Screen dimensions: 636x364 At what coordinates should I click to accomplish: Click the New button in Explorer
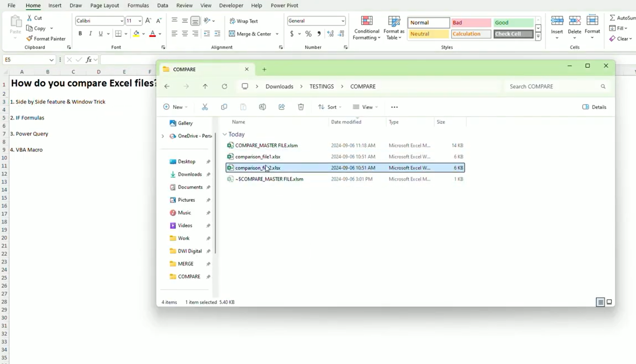pos(175,107)
